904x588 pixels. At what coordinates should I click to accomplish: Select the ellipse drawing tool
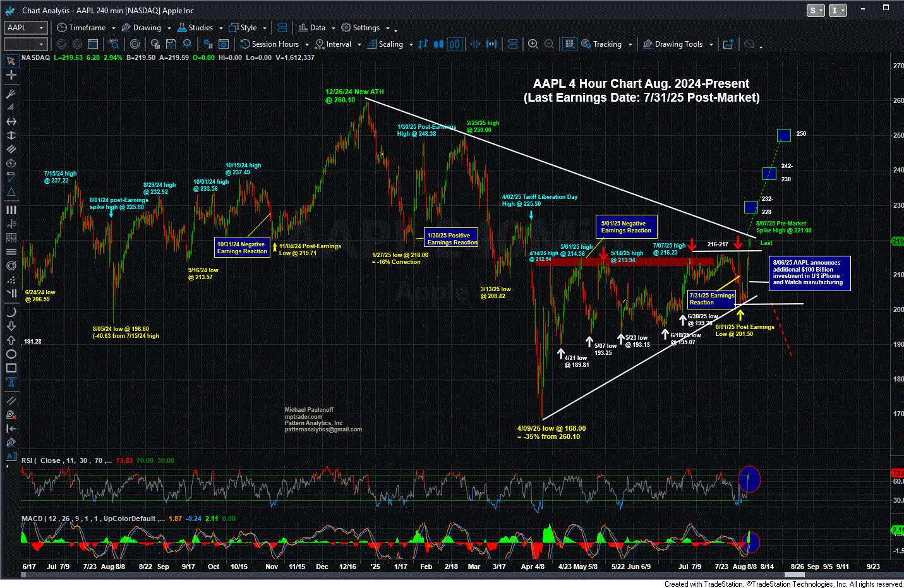click(x=11, y=354)
